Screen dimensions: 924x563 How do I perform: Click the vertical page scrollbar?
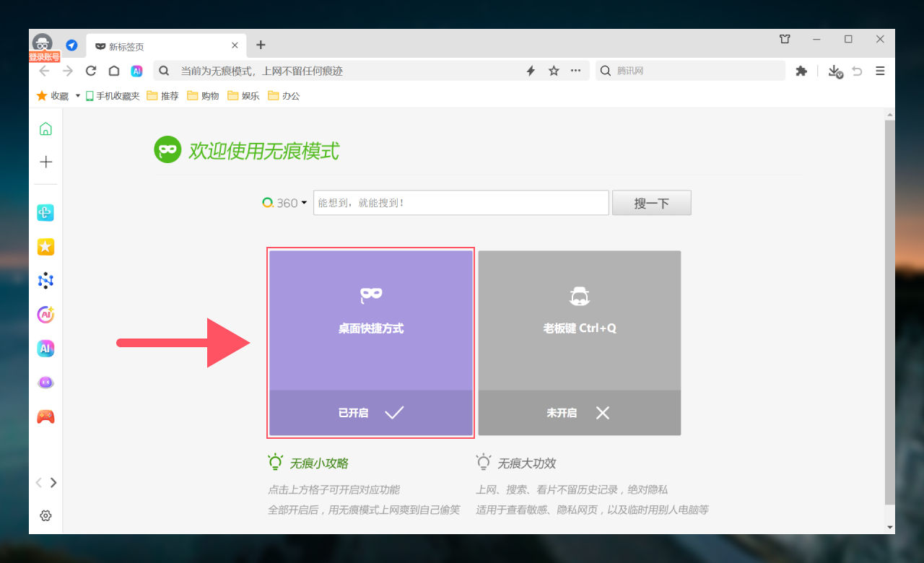pyautogui.click(x=889, y=310)
